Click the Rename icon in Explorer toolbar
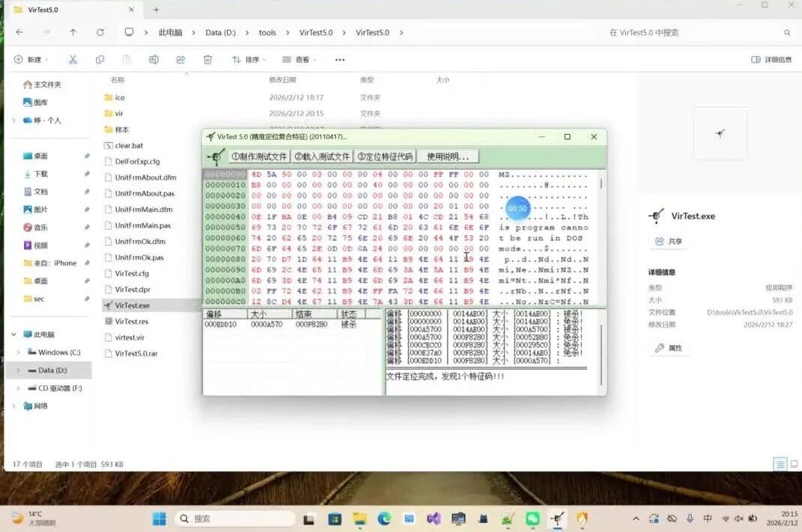Viewport: 802px width, 532px height. [154, 60]
